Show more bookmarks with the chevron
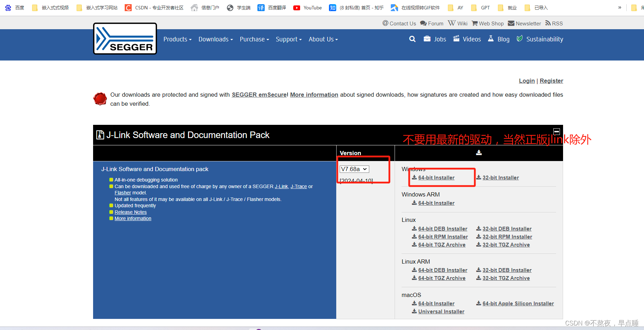Viewport: 644px width, 330px height. click(620, 8)
